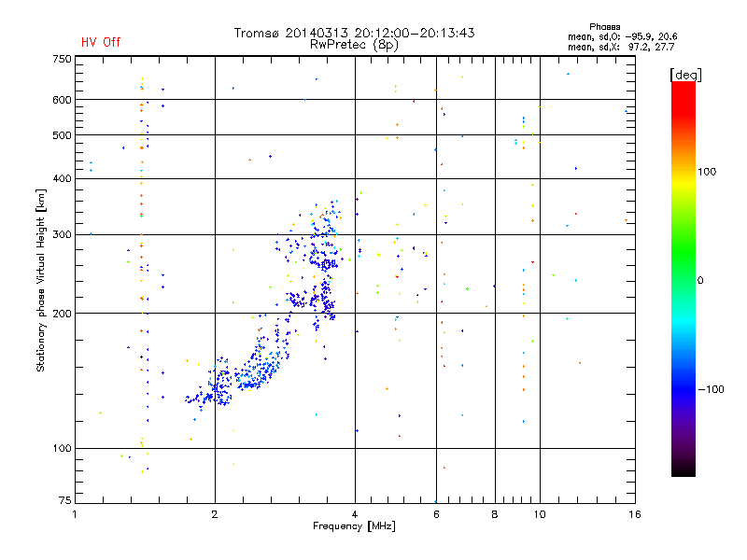Click the '[deg]' colorbar unit label
The width and height of the screenshot is (747, 560).
(x=685, y=75)
